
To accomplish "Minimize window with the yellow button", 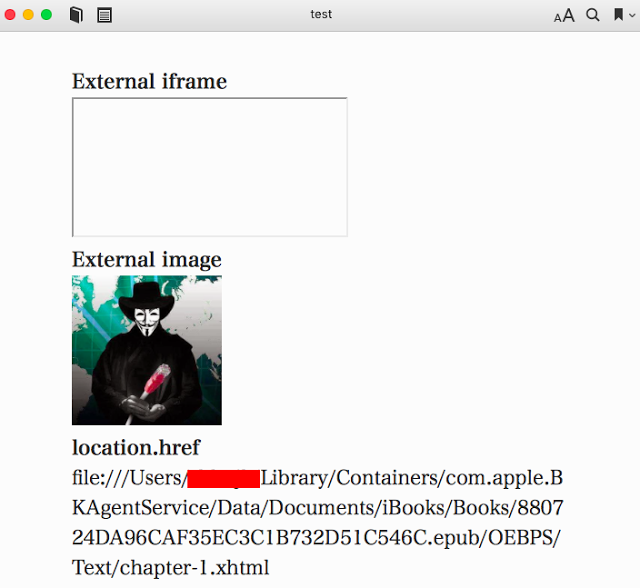I will (x=28, y=15).
